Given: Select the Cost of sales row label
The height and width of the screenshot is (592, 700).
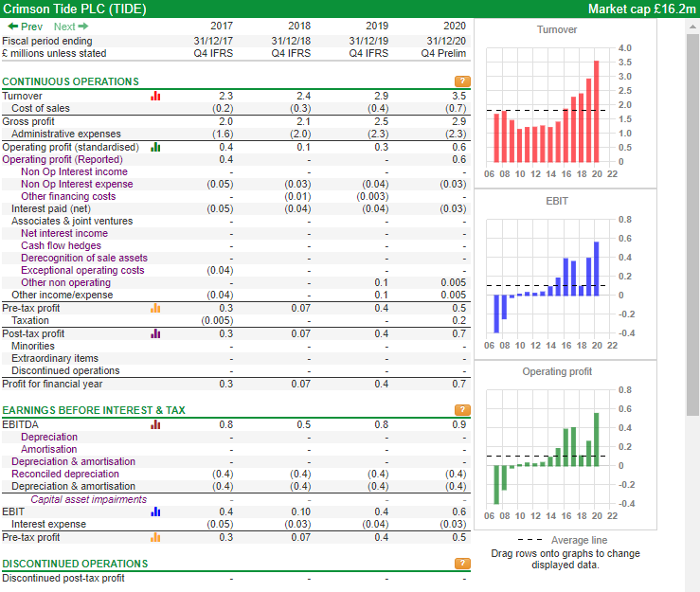Looking at the screenshot, I should click(x=41, y=109).
